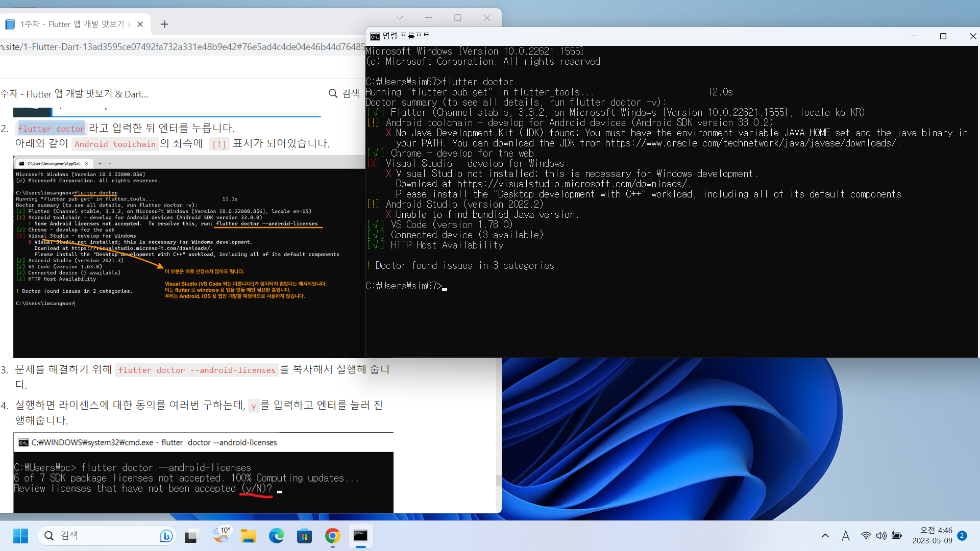Maximize the Chrome browser window
The image size is (980, 551).
458,18
